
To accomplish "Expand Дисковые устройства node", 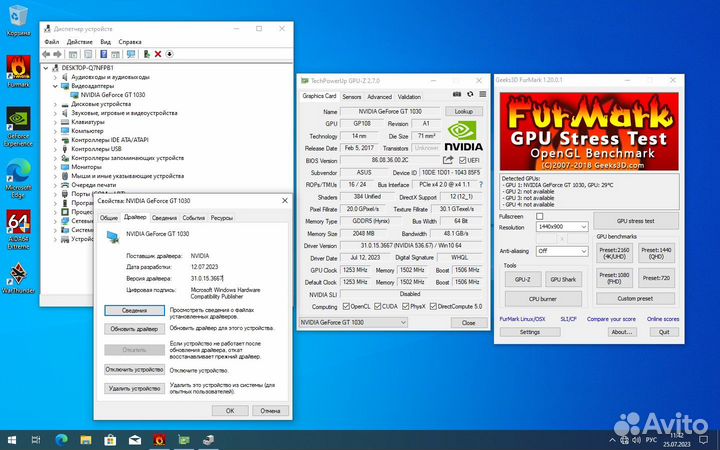I will [55, 104].
